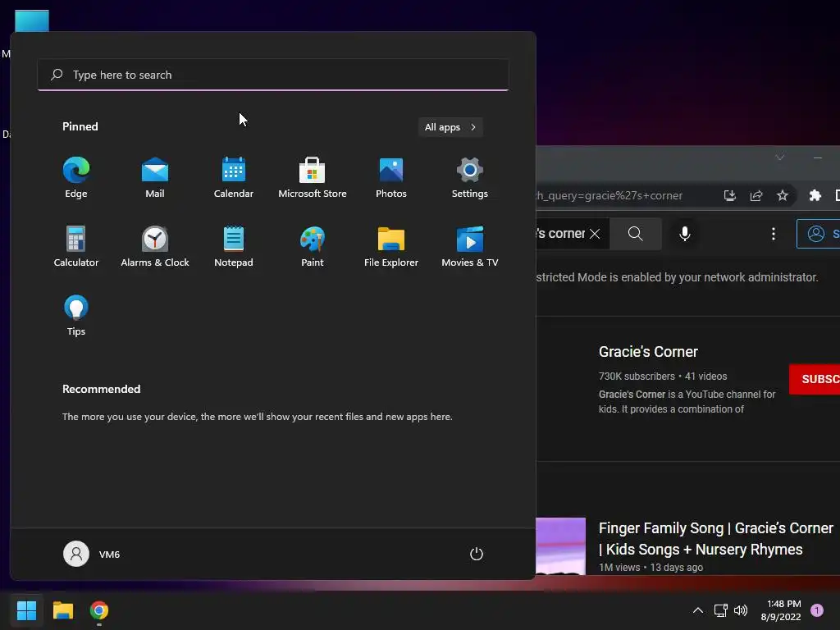
Task: Click the Windows Start button on taskbar
Action: click(x=26, y=610)
